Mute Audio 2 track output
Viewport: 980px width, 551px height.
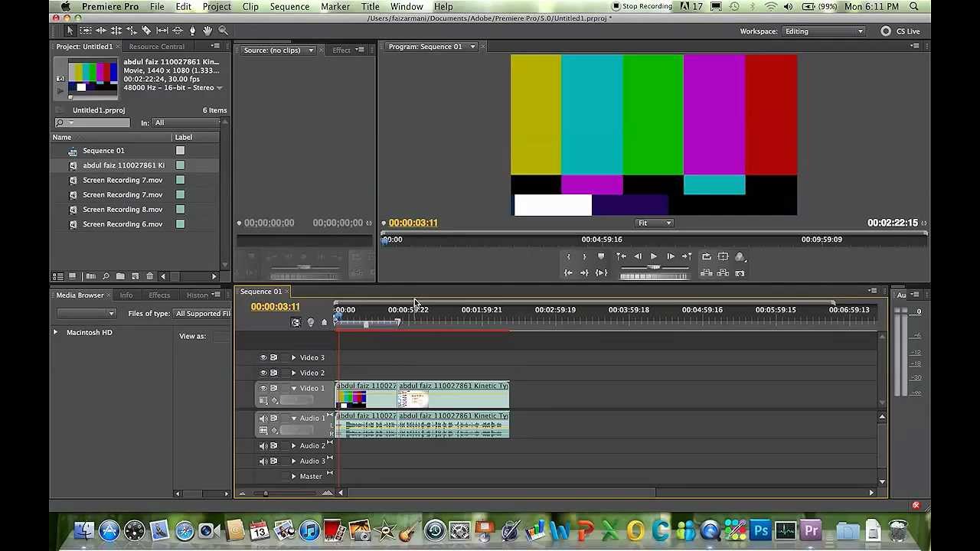coord(263,445)
